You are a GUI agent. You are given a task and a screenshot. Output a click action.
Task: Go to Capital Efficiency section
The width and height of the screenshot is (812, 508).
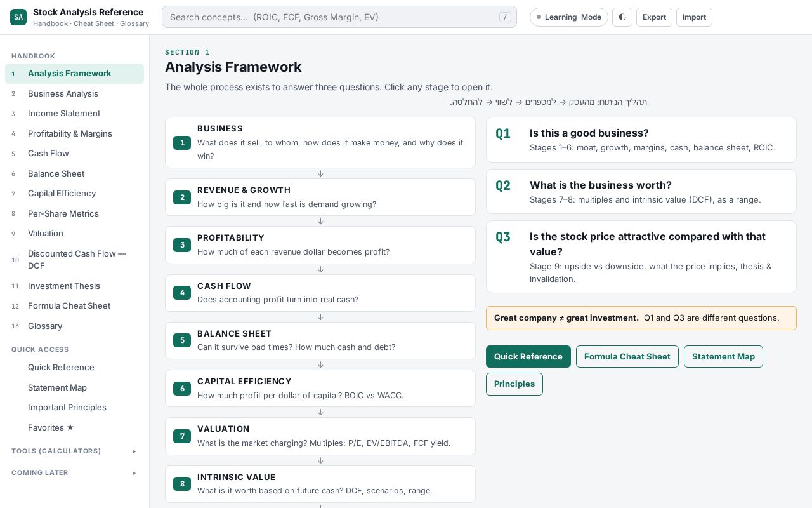point(74,194)
